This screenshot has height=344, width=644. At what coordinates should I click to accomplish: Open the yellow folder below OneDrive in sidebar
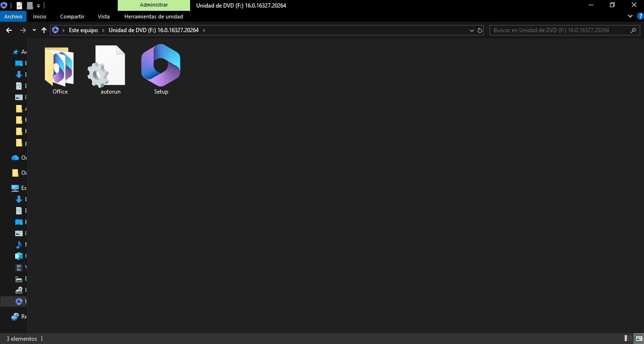tap(15, 173)
